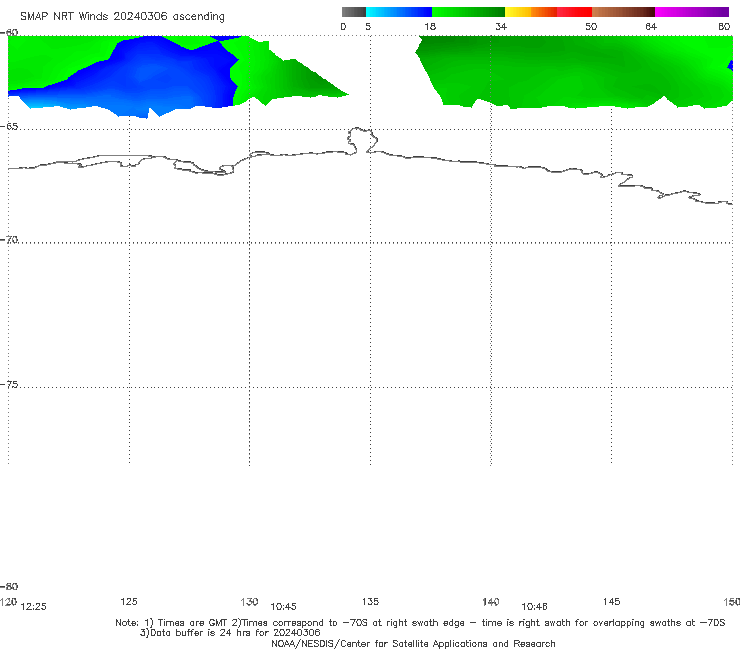Click the longitude label '125'
Image resolution: width=740 pixels, height=650 pixels.
pos(129,601)
